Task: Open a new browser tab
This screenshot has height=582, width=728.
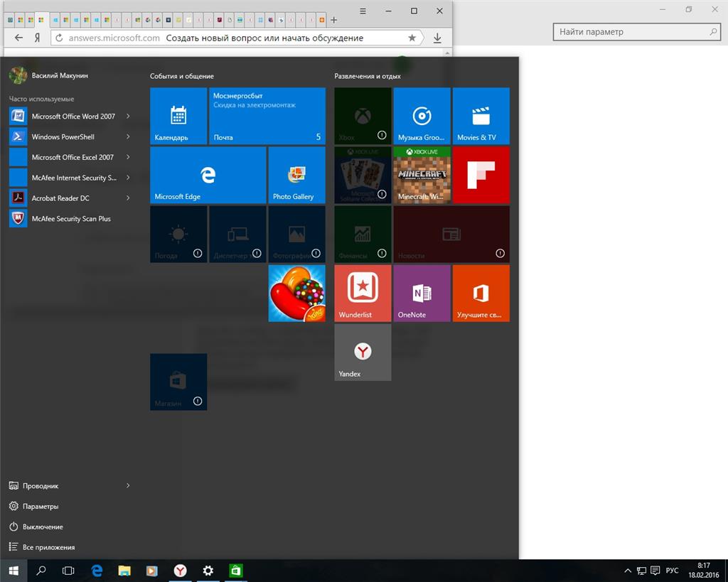Action: (x=334, y=20)
